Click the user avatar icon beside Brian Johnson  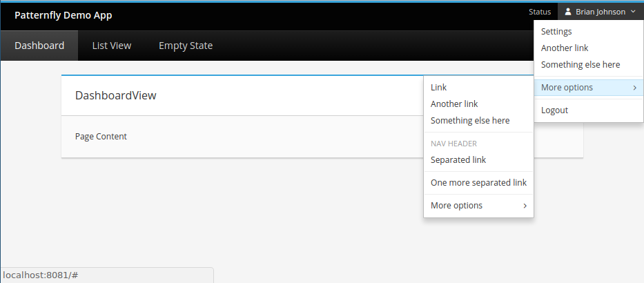[568, 12]
